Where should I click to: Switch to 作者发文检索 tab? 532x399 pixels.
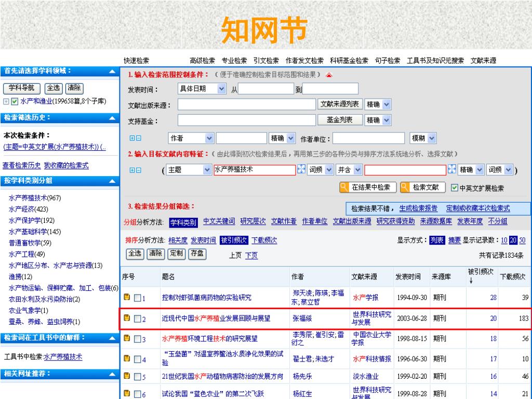304,61
